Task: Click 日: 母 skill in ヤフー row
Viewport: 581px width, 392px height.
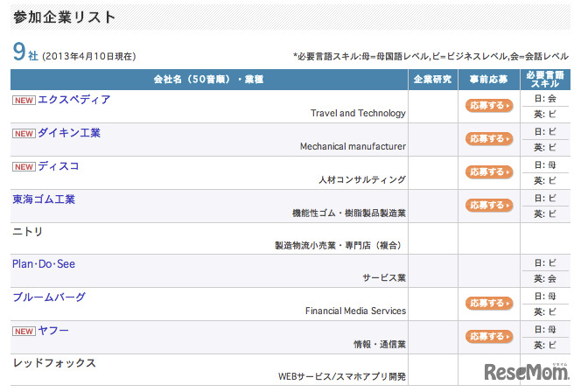Action: point(545,329)
